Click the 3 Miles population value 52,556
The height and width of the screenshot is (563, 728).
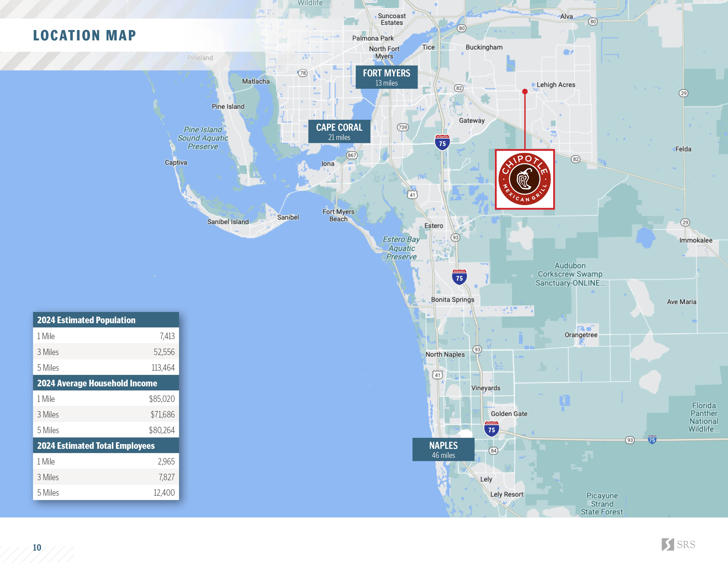click(x=164, y=352)
